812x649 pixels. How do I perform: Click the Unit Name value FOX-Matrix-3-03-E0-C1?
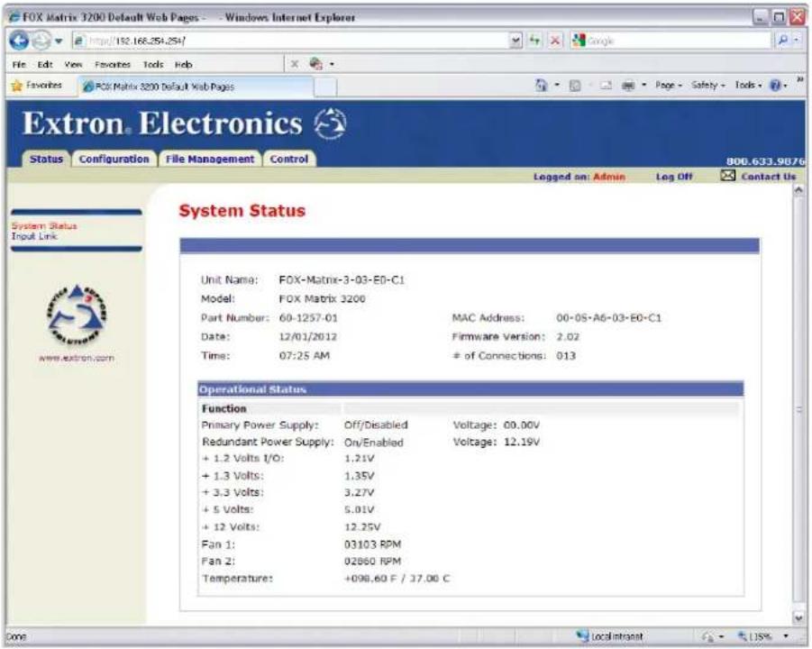(342, 280)
